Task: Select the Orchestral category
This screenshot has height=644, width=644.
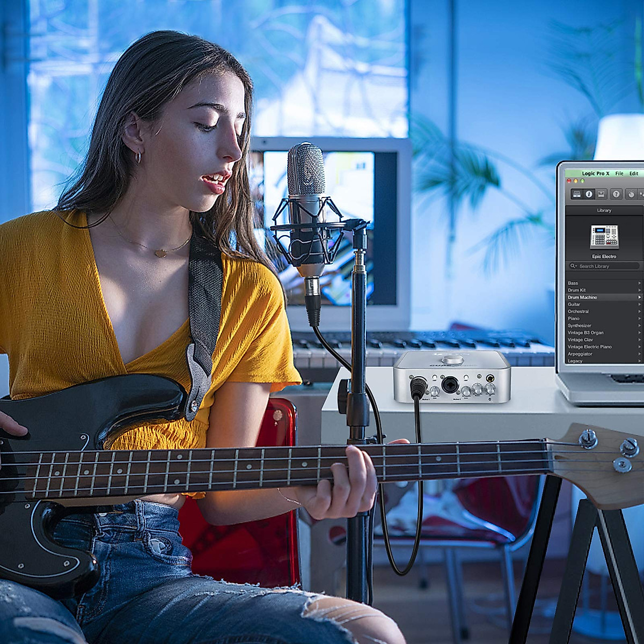Action: [x=578, y=311]
